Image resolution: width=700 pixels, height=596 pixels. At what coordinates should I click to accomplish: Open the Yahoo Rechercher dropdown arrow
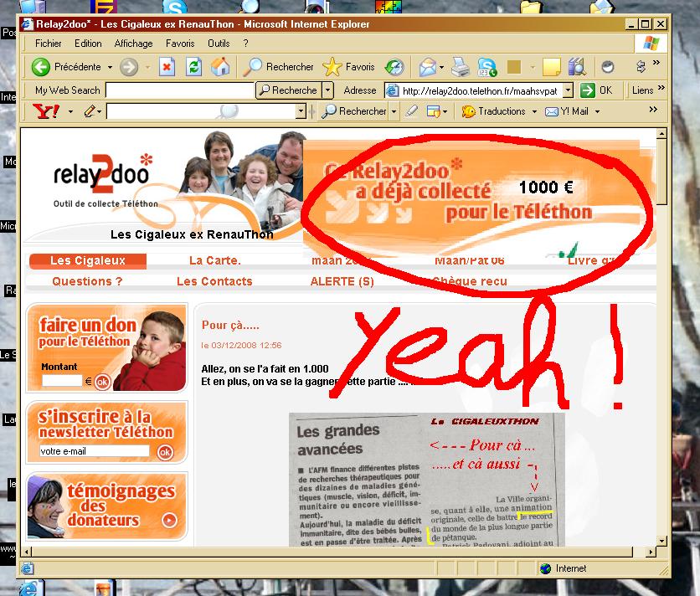pyautogui.click(x=394, y=111)
